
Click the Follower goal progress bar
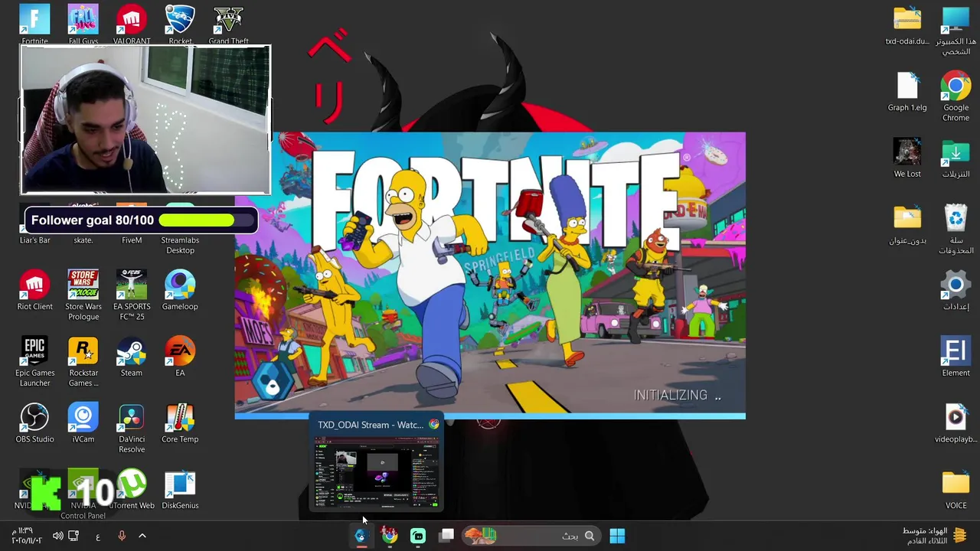point(206,220)
